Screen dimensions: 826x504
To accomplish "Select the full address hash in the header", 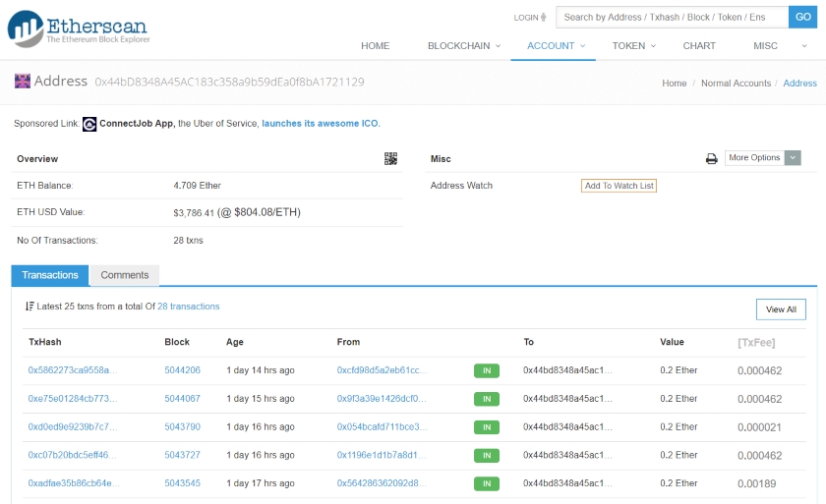I will point(229,82).
